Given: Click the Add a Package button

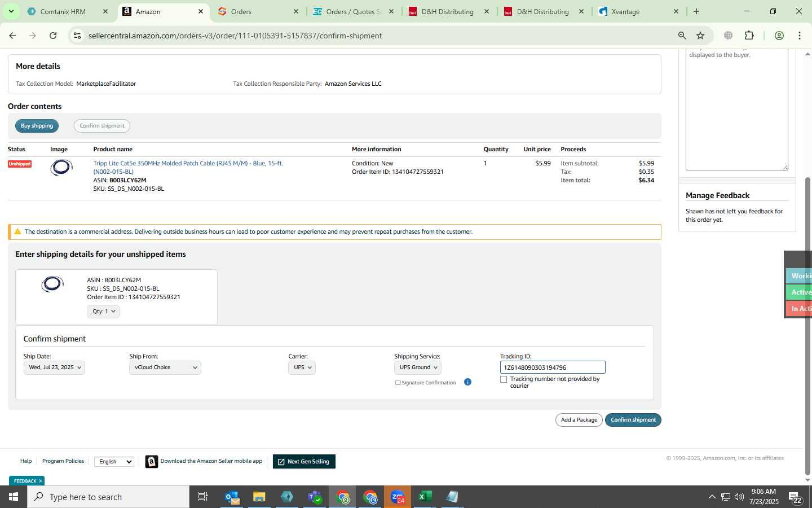Looking at the screenshot, I should [579, 420].
